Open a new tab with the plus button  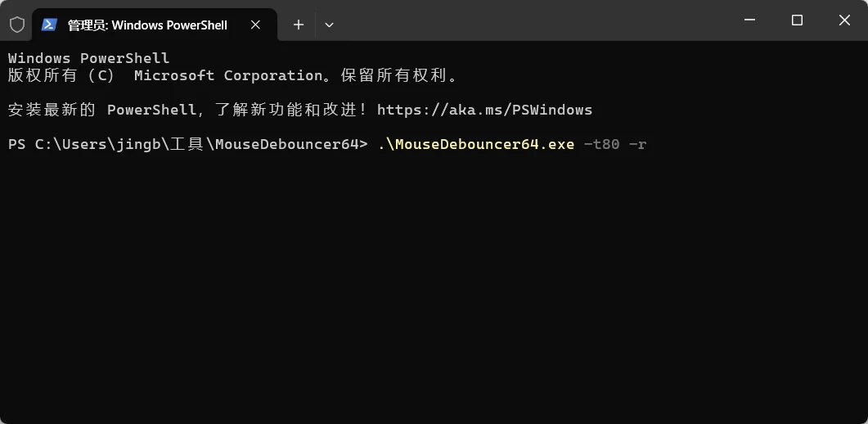click(299, 25)
